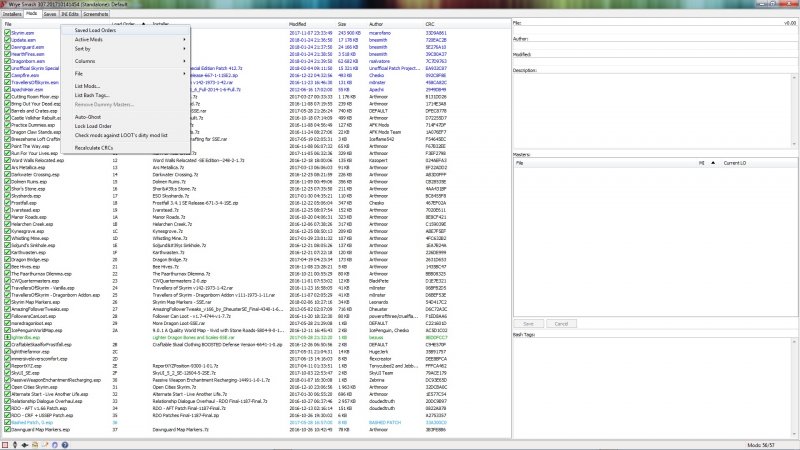This screenshot has height=450, width=800.
Task: Choose List Bash Tags... menu item
Action: point(126,95)
